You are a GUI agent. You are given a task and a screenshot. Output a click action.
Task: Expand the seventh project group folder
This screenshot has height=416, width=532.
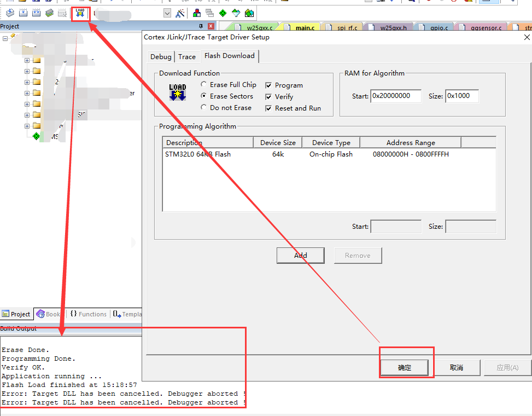(27, 126)
